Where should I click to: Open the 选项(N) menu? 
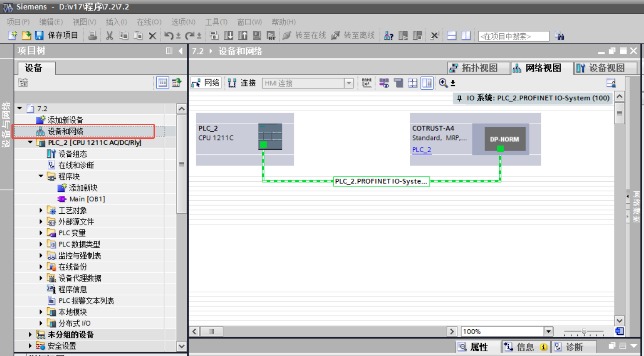(x=183, y=22)
